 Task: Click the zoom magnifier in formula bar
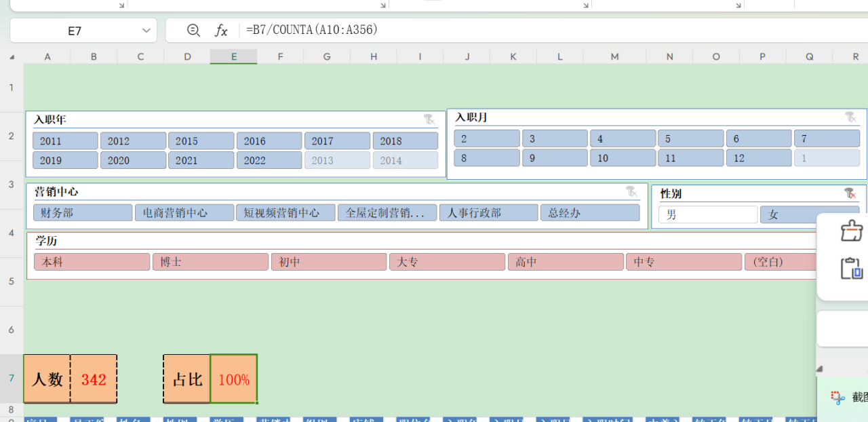click(193, 30)
